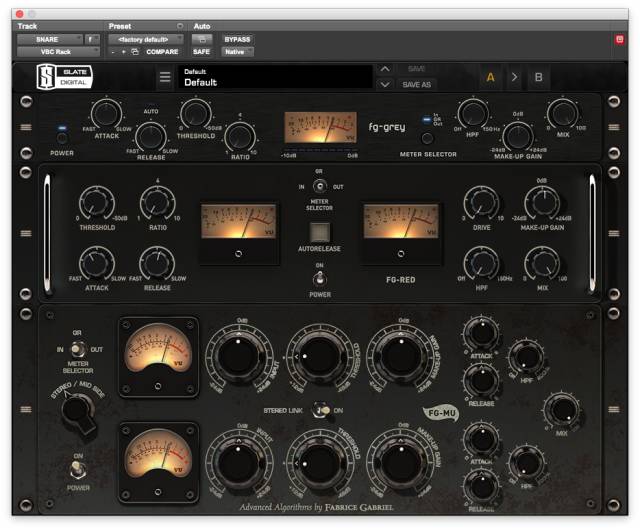The height and width of the screenshot is (530, 640).
Task: Click the SAVE button
Action: 416,69
